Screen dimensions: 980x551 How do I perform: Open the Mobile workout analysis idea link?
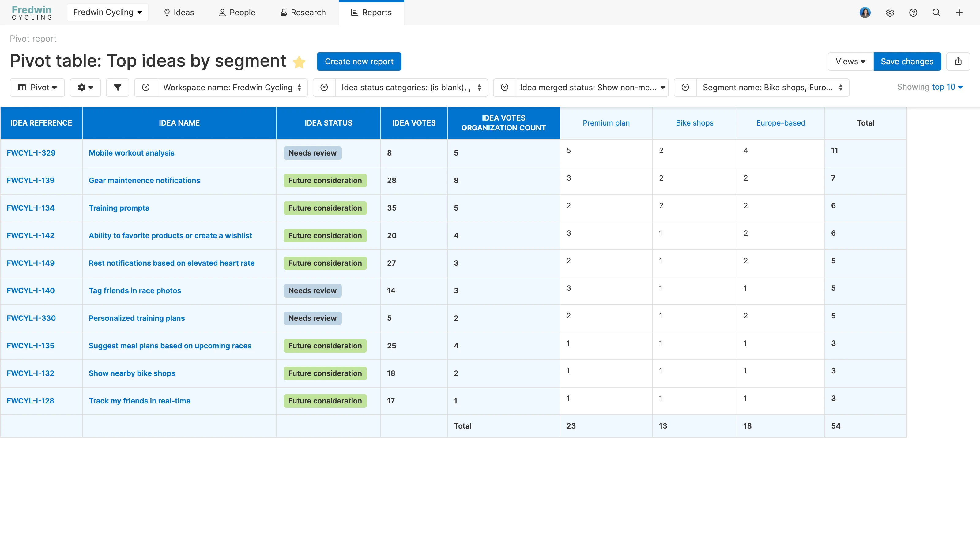click(131, 153)
